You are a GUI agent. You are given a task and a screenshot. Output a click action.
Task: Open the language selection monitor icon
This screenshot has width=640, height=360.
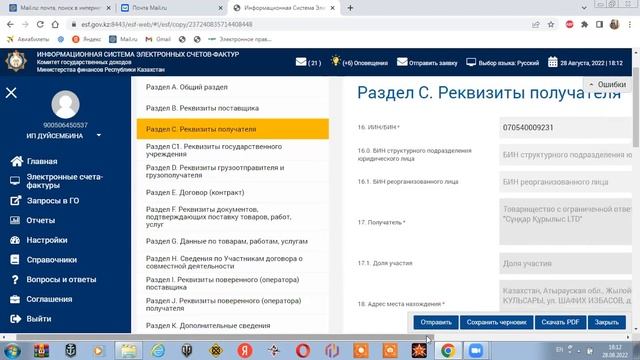(x=471, y=62)
